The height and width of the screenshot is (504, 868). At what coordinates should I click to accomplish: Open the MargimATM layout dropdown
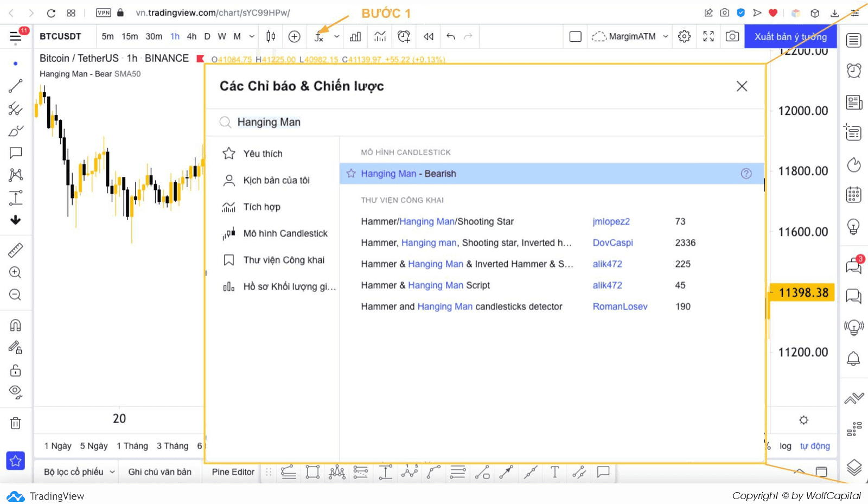[630, 36]
